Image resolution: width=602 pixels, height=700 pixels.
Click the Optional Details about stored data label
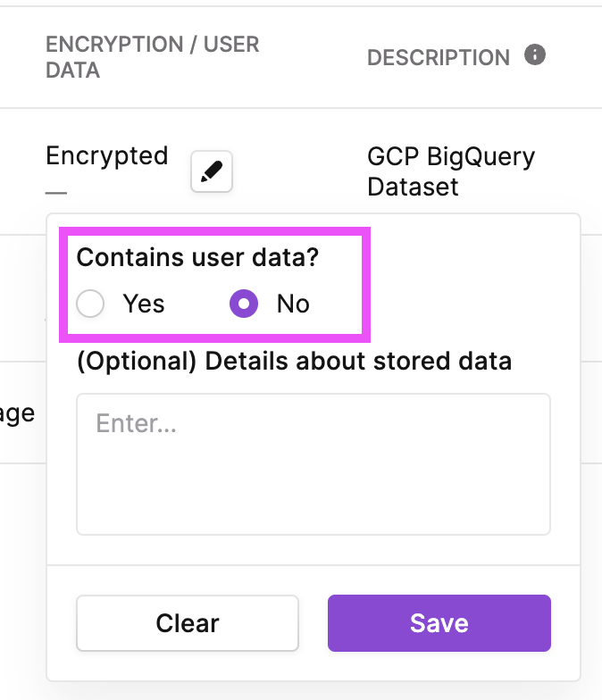point(295,361)
